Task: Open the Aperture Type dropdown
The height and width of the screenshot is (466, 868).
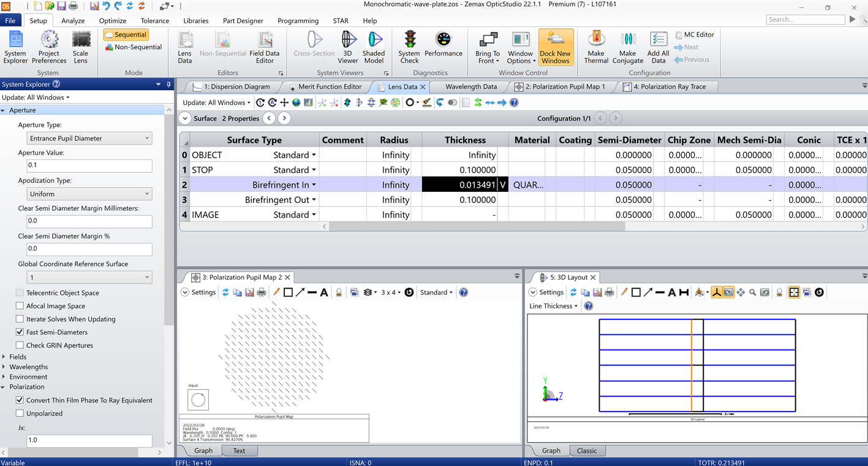Action: [x=89, y=138]
